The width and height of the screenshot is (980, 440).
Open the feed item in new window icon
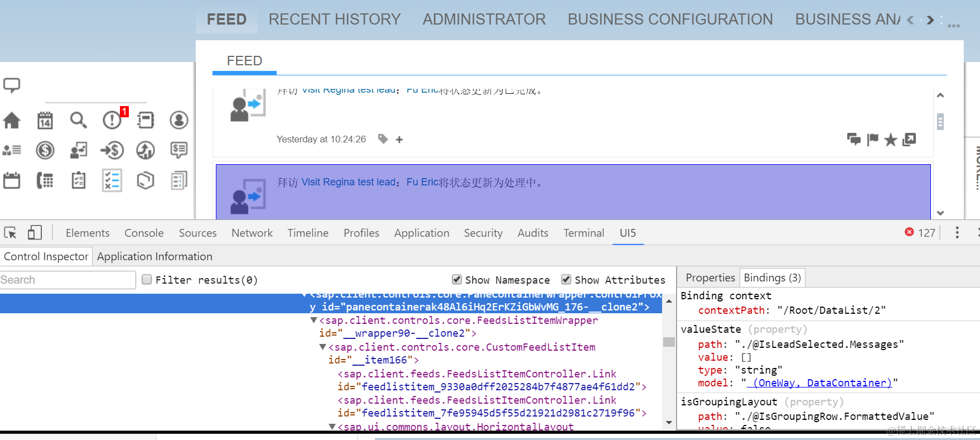pyautogui.click(x=909, y=139)
